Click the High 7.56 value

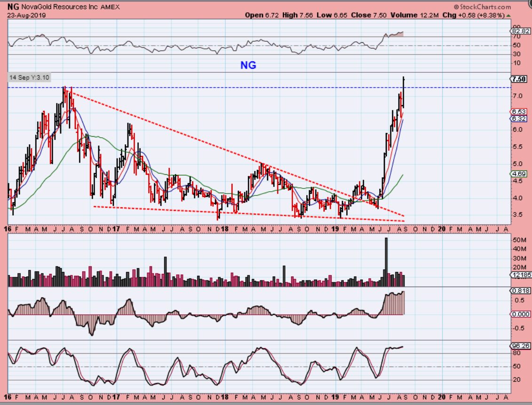coord(298,15)
